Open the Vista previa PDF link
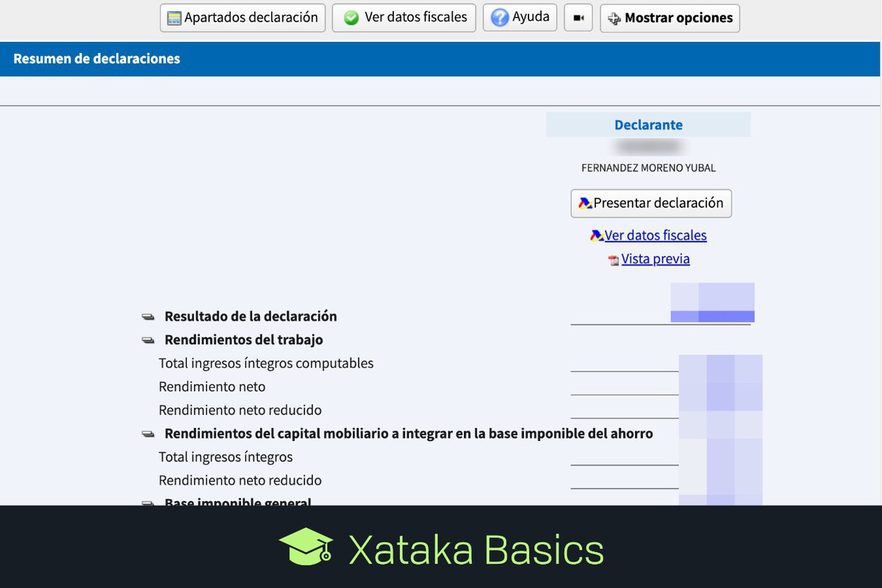 pyautogui.click(x=656, y=259)
